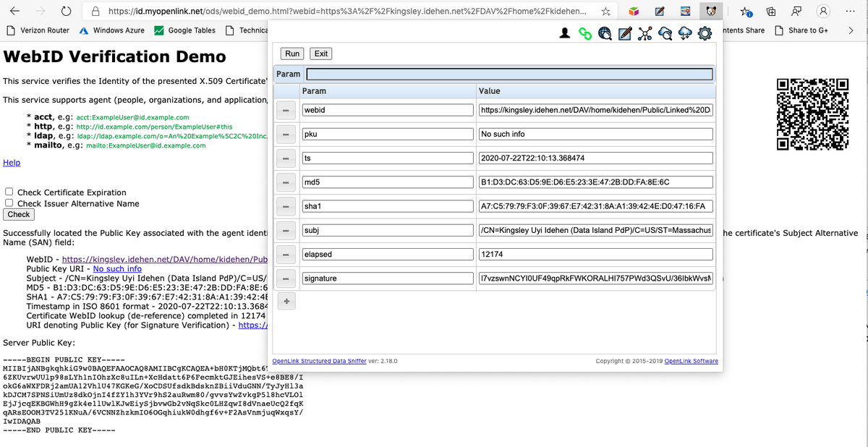Image resolution: width=868 pixels, height=447 pixels.
Task: Click the Exit button
Action: coord(321,54)
